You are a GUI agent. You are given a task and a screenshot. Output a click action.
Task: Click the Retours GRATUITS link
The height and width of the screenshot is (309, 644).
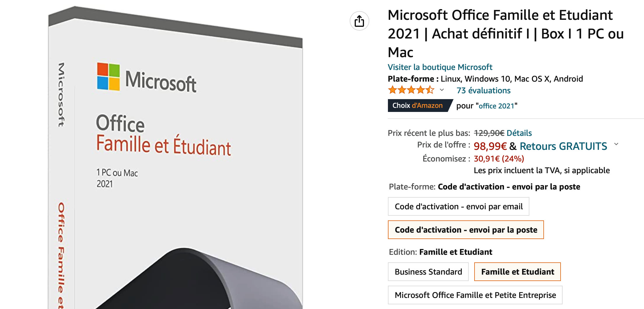point(563,146)
